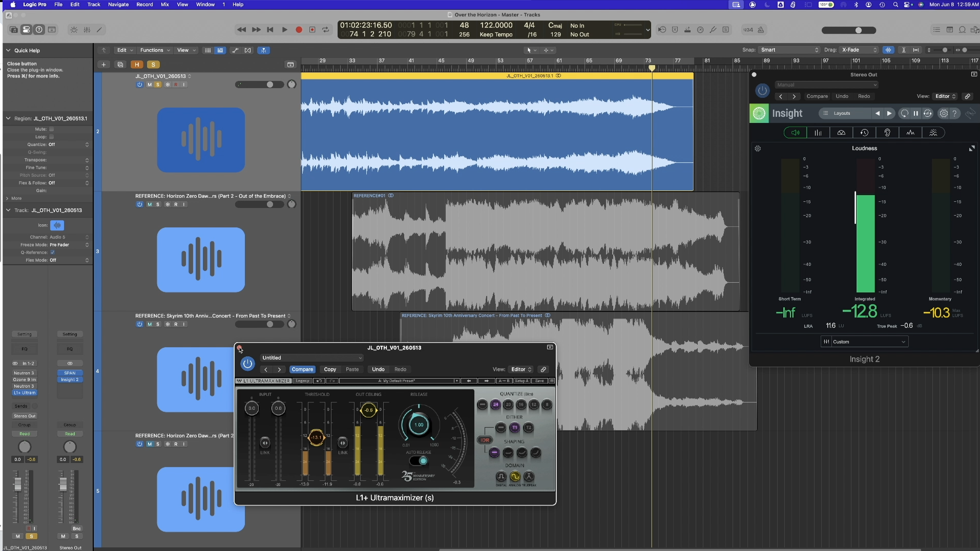Select the Insight Levels bars tab
Viewport: 980px width, 551px height.
point(818,133)
